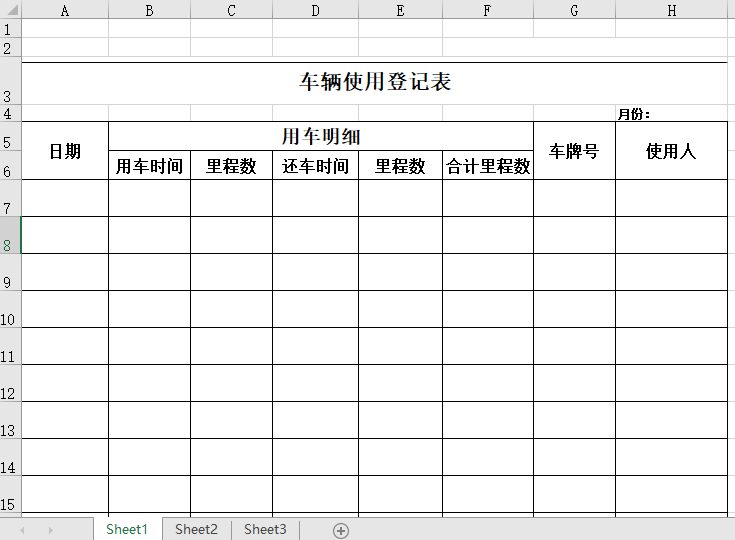Select the Sheet1 tab

pyautogui.click(x=127, y=529)
